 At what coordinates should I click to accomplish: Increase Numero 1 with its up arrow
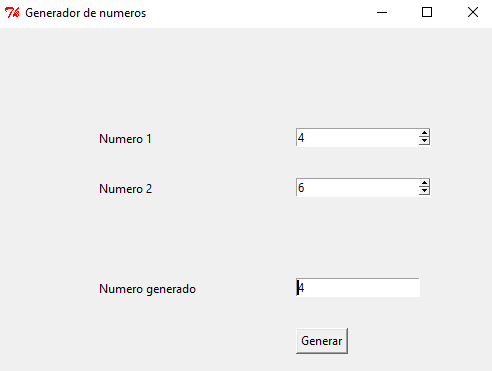click(424, 133)
